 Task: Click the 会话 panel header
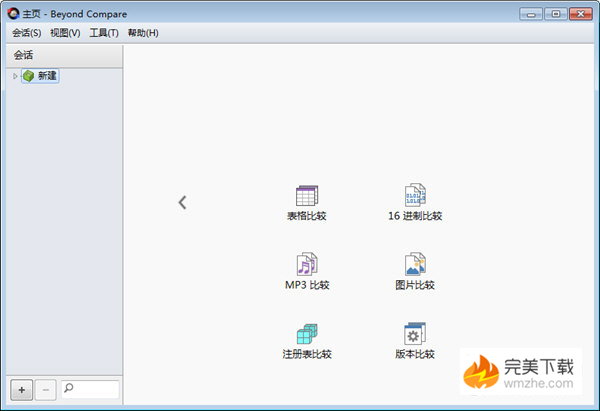[x=64, y=56]
